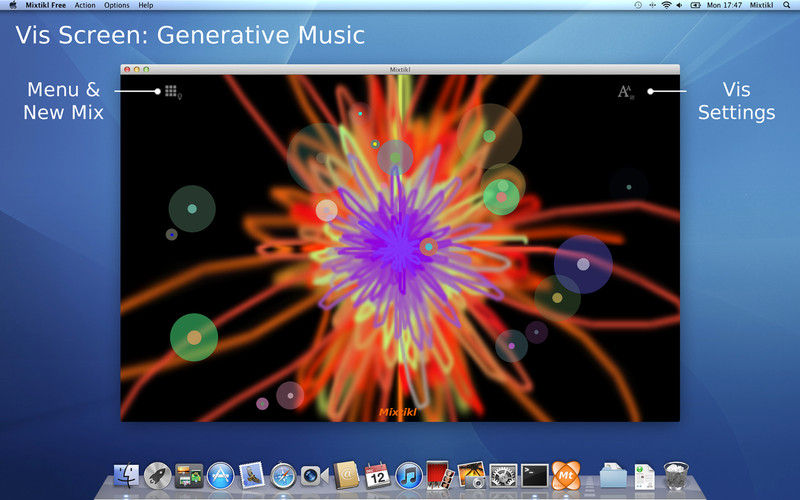Open iCal calendar showing 12
Viewport: 800px width, 500px height.
377,476
